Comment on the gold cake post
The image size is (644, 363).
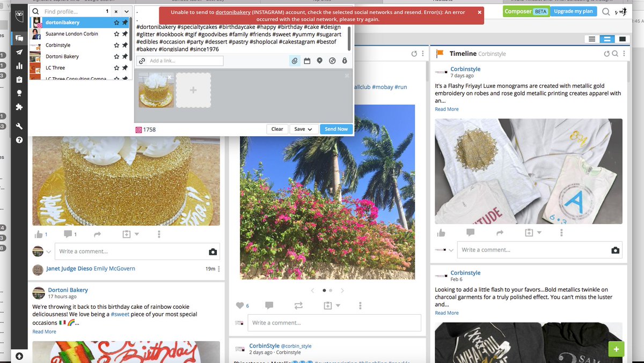point(68,234)
